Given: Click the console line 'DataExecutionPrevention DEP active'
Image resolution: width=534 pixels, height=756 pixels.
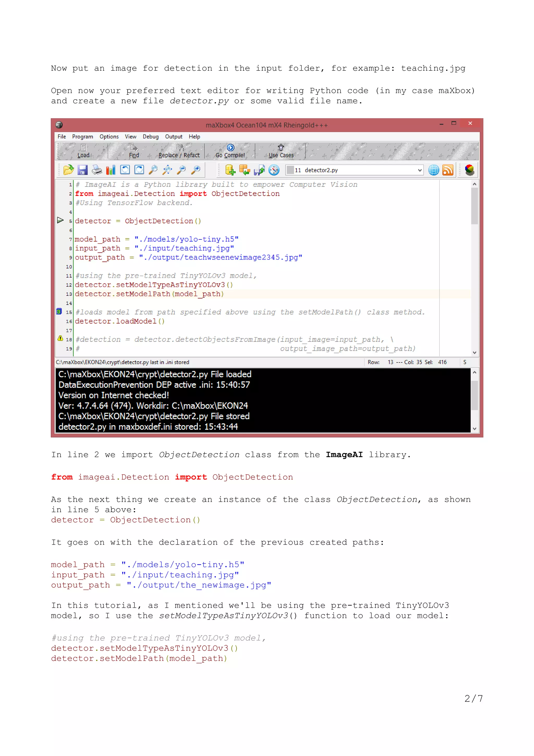Looking at the screenshot, I should pos(154,385).
